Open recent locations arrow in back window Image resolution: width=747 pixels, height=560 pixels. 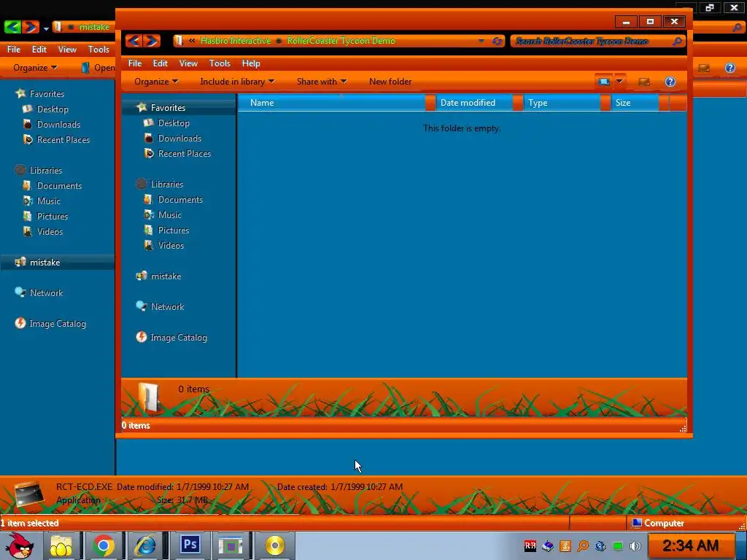tap(46, 28)
